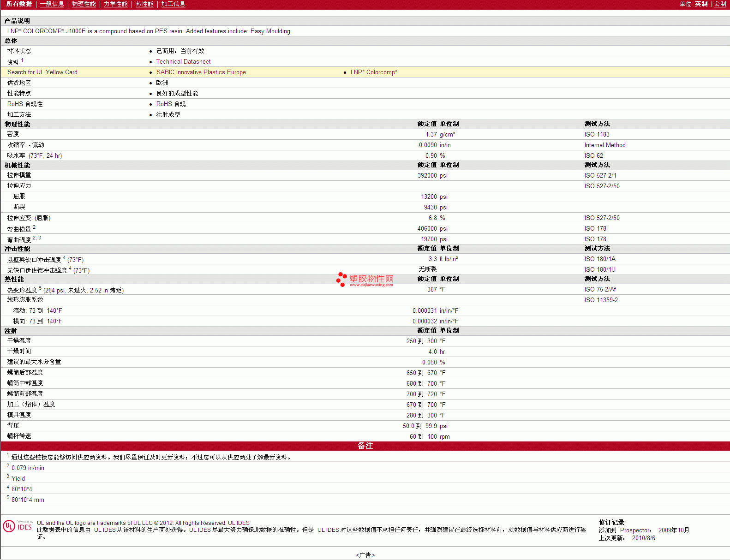This screenshot has width=730, height=560.
Task: Click the shrinkage value 0.0090
Action: [x=428, y=145]
